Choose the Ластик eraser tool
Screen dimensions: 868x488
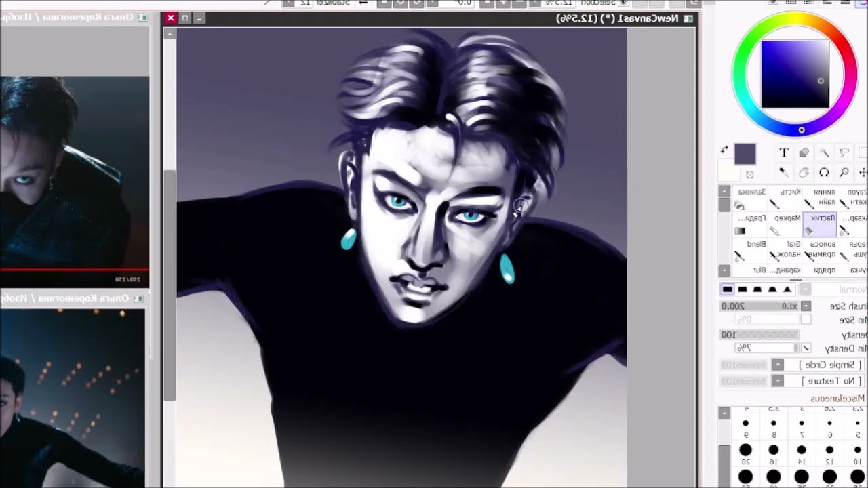click(x=819, y=224)
